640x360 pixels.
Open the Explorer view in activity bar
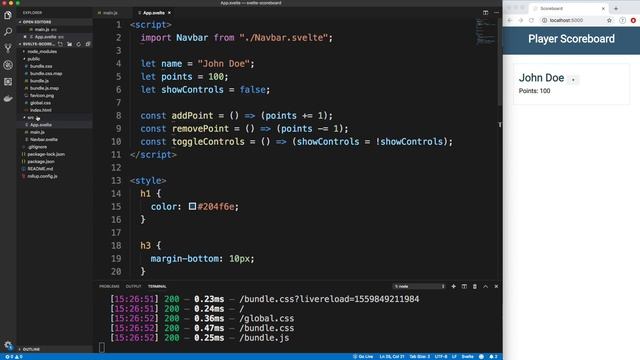click(8, 16)
